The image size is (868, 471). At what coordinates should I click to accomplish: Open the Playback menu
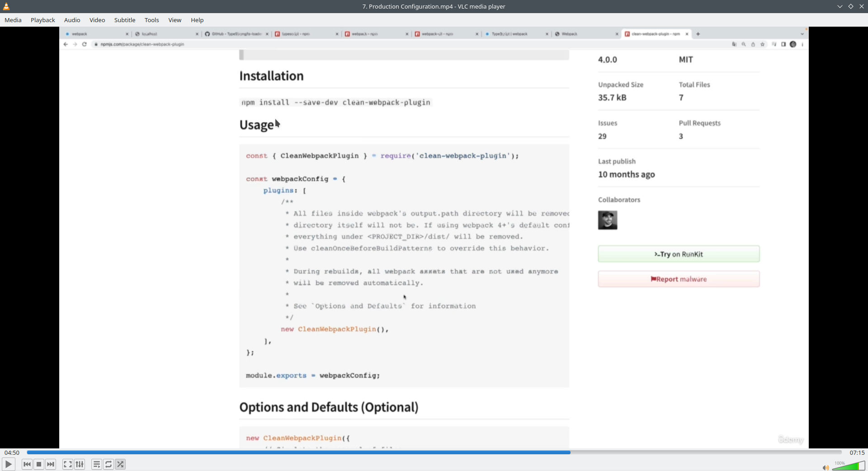tap(43, 20)
